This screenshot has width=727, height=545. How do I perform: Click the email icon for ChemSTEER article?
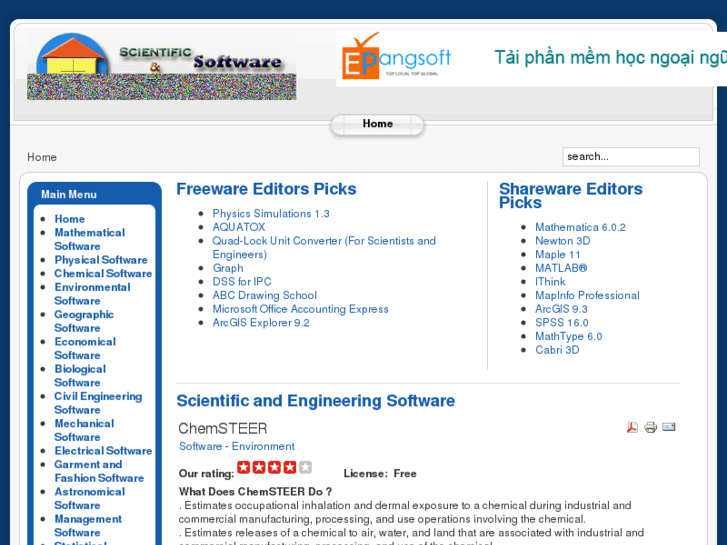click(x=669, y=427)
